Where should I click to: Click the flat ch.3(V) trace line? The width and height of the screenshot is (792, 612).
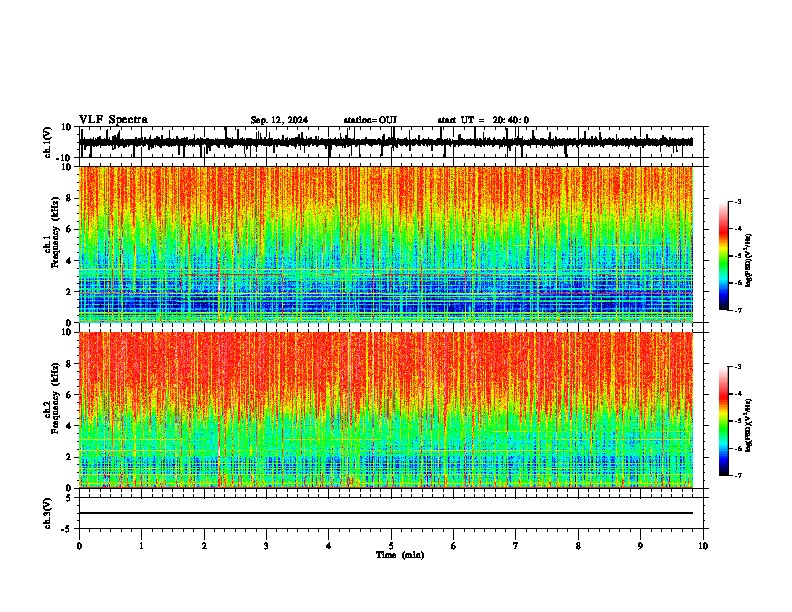(x=386, y=513)
